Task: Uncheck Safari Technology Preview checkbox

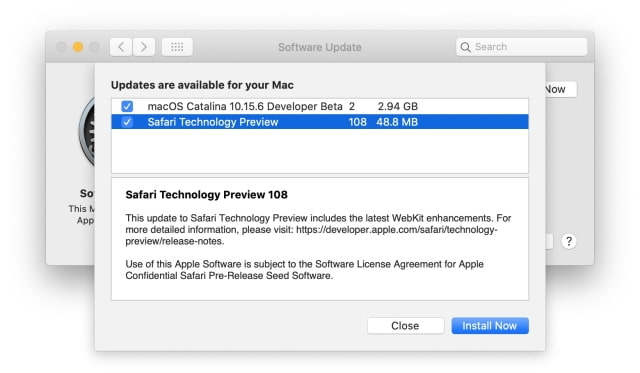Action: click(x=127, y=122)
